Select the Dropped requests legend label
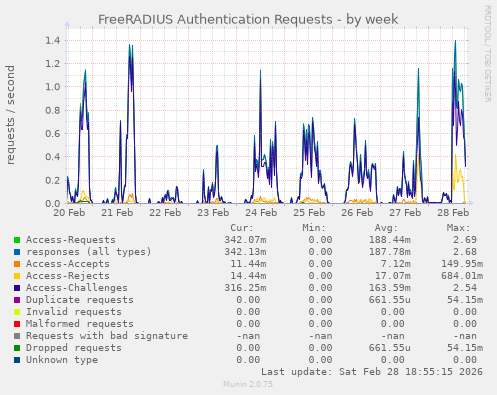497x395 pixels. coord(74,348)
